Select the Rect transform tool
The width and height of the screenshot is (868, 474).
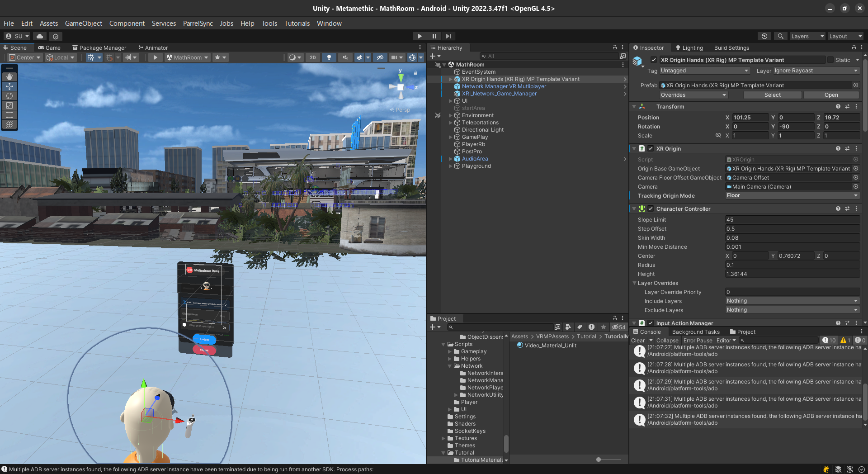(x=9, y=115)
